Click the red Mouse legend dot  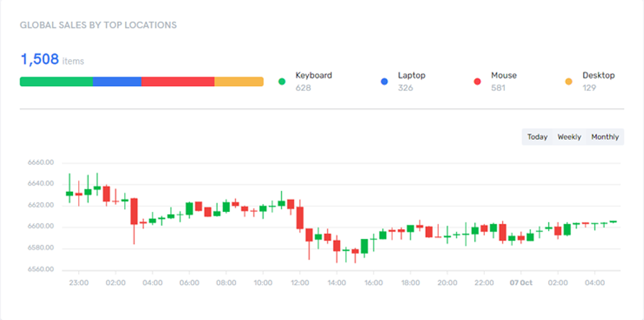click(x=477, y=82)
